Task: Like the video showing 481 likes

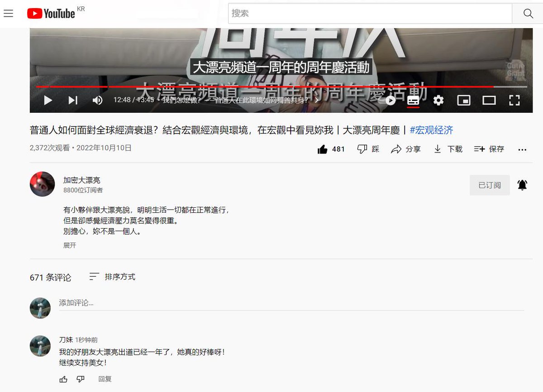Action: point(331,149)
